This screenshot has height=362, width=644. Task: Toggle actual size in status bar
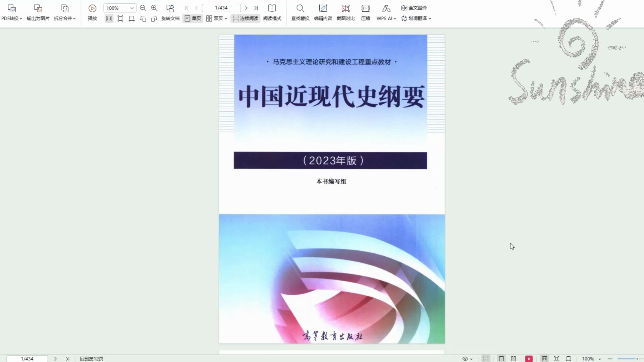coord(544,359)
